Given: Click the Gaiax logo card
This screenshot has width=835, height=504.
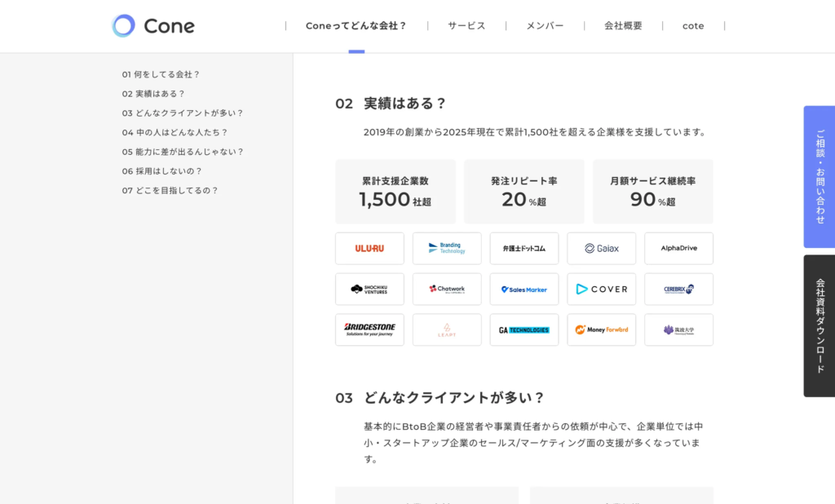Looking at the screenshot, I should (602, 249).
